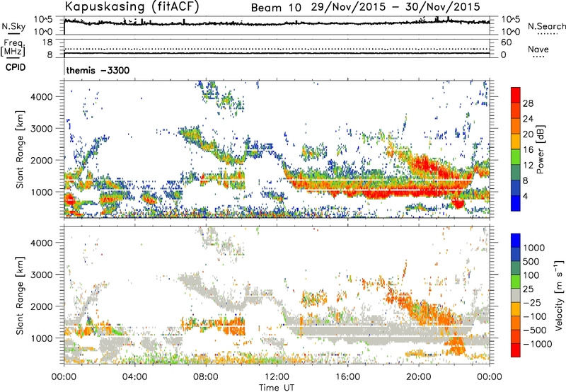This screenshot has height=392, width=566.
Task: Click the Time UT axis title
Action: click(277, 387)
